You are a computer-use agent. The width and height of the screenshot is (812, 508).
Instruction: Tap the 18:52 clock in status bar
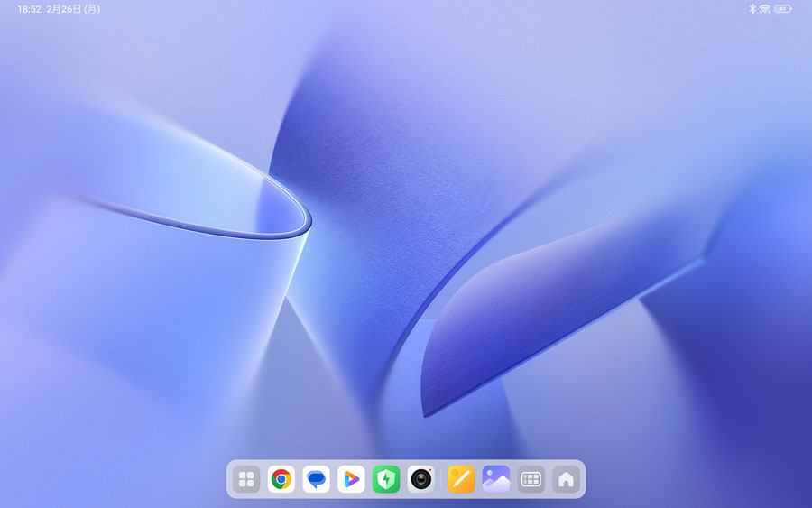click(28, 9)
